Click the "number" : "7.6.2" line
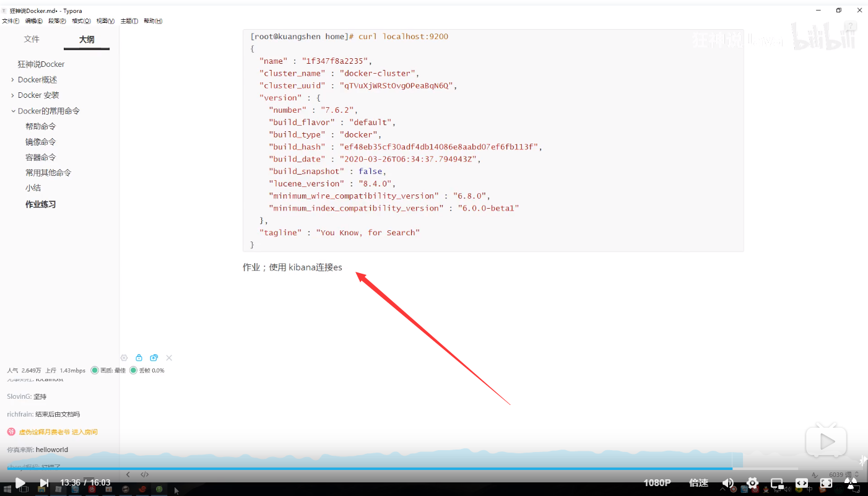The image size is (868, 496). pyautogui.click(x=313, y=110)
